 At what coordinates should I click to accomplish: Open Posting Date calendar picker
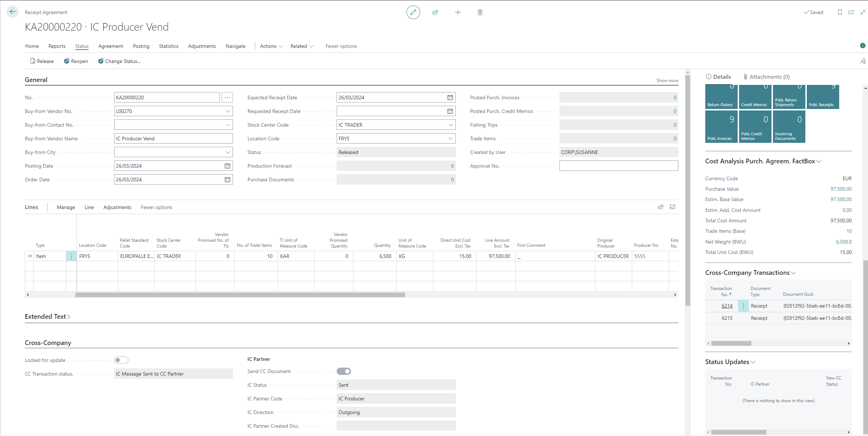click(x=228, y=166)
